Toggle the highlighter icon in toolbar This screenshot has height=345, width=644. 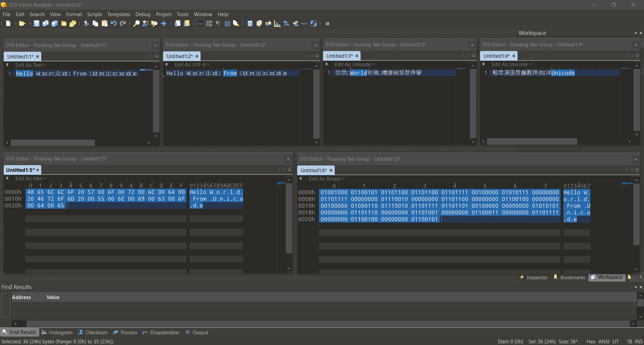[236, 24]
